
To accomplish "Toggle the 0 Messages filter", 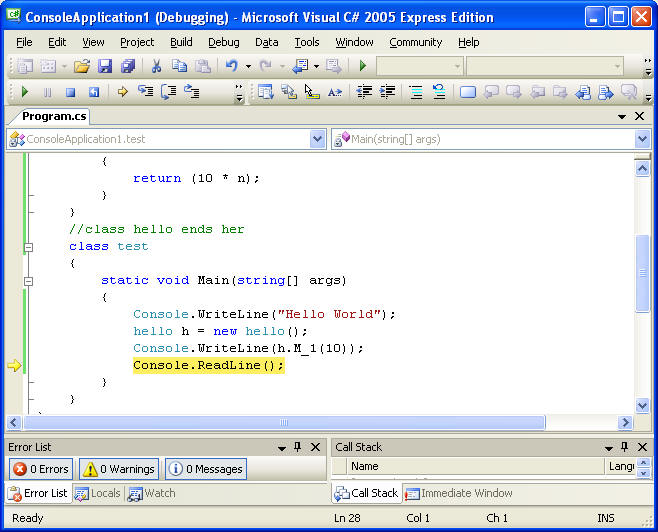I will pos(205,469).
